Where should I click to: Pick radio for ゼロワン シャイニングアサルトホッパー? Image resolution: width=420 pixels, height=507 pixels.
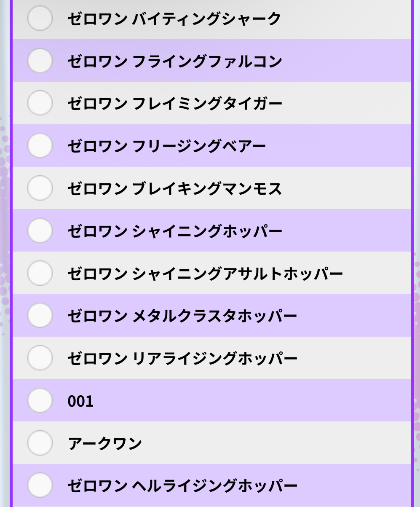pyautogui.click(x=40, y=273)
